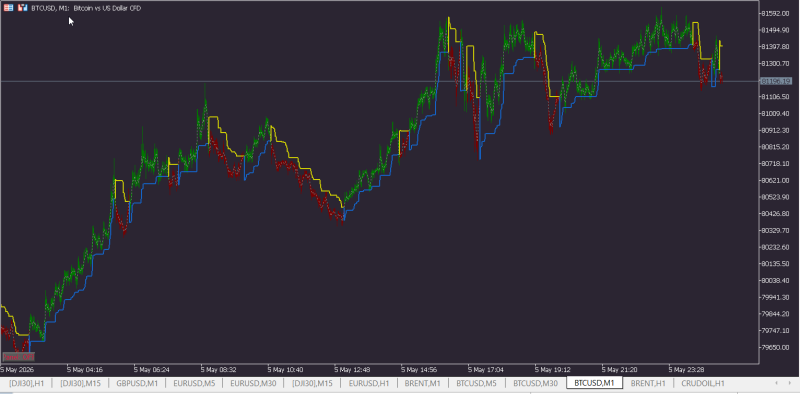
Task: Click the 81592.00 price scale label
Action: (776, 13)
